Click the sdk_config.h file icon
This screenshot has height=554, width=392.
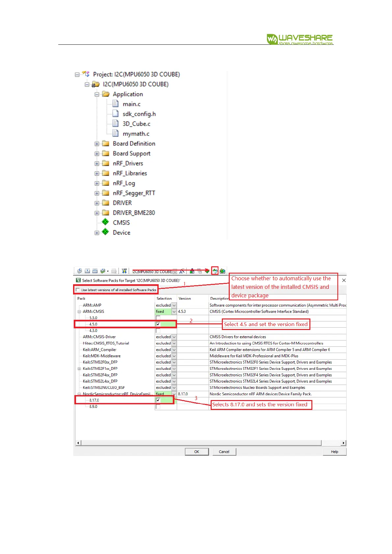click(x=116, y=114)
